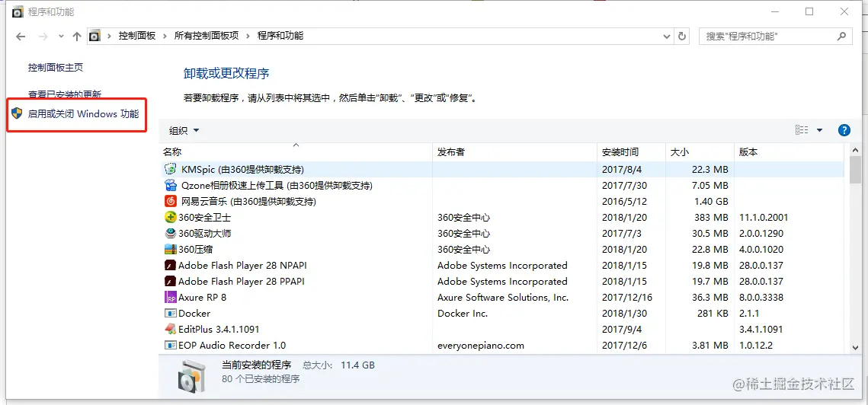This screenshot has width=868, height=405.
Task: Click the control panel icon in address bar
Action: [x=94, y=36]
